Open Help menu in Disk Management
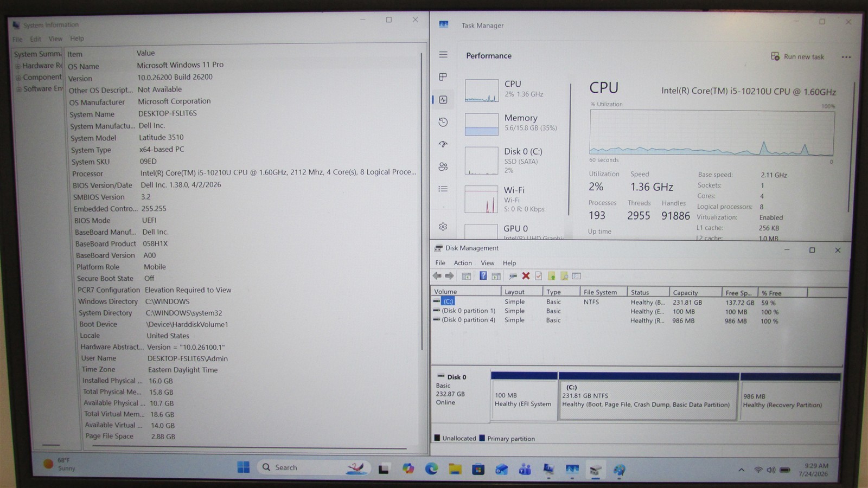Viewport: 868px width, 488px height. [509, 263]
